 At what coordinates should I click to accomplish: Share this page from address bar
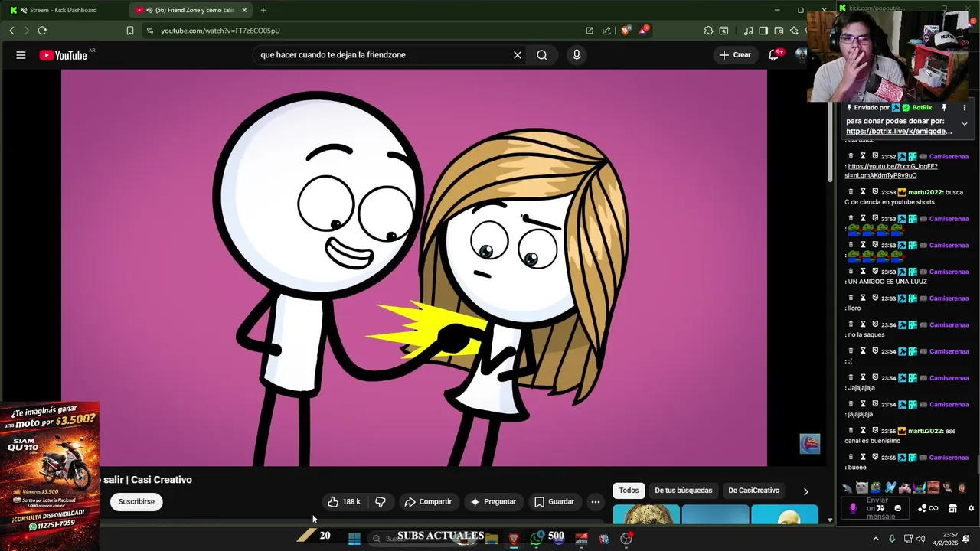pyautogui.click(x=607, y=31)
